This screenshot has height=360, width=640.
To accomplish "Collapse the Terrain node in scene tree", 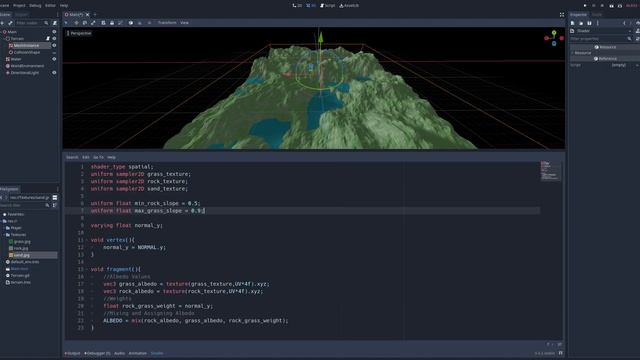I will pos(4,38).
